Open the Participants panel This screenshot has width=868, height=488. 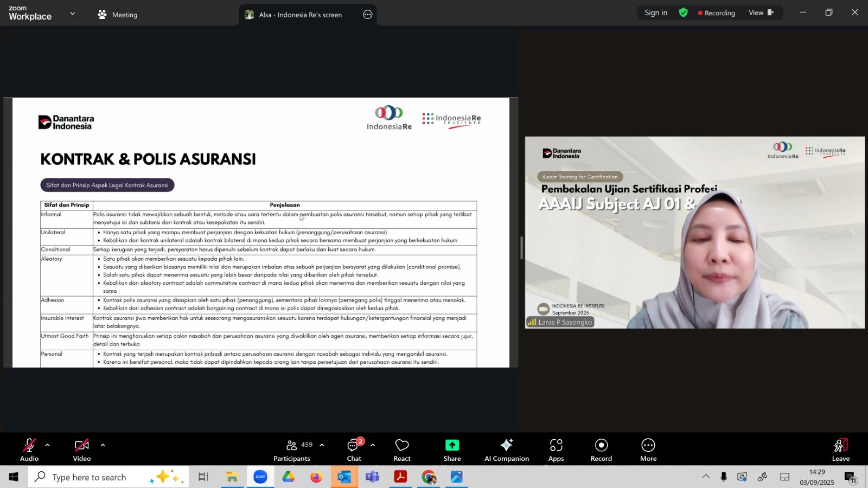pos(292,450)
